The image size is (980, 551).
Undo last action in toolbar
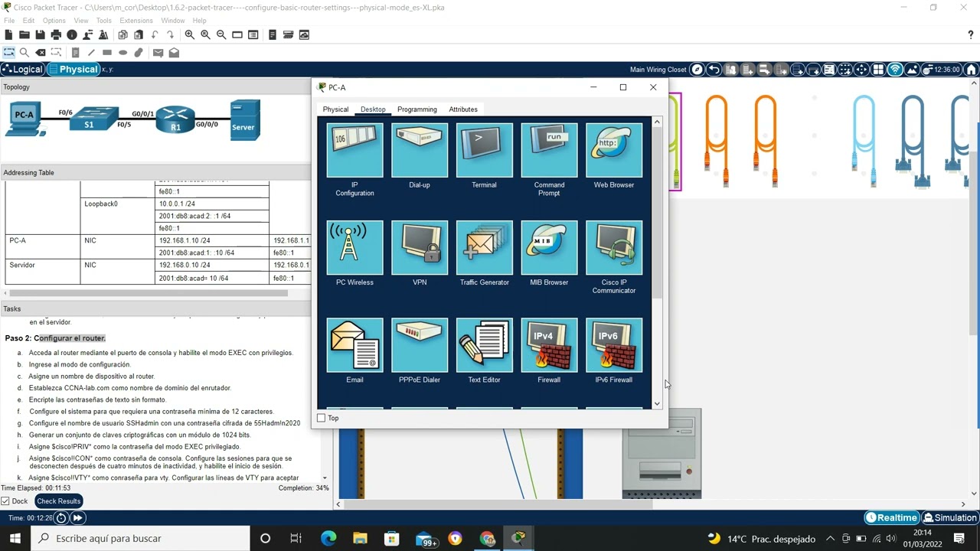[155, 34]
